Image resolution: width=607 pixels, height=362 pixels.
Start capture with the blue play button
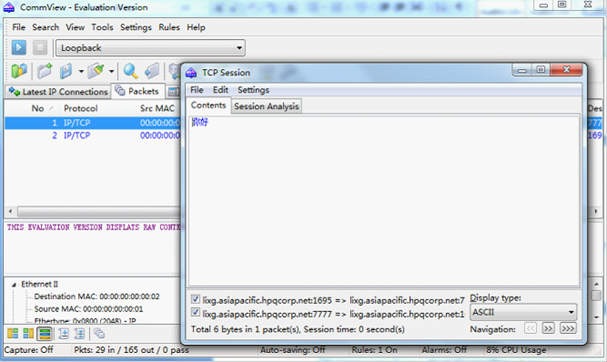coord(19,48)
